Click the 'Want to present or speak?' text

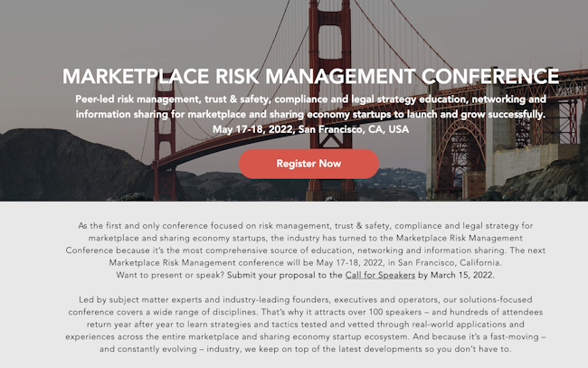(170, 275)
